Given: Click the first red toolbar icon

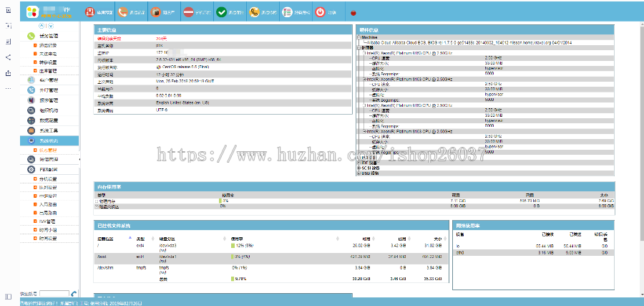Looking at the screenshot, I should (x=90, y=12).
